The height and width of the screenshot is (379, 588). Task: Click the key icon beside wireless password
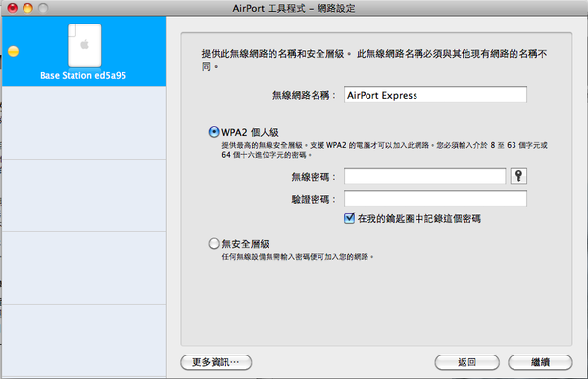[518, 176]
